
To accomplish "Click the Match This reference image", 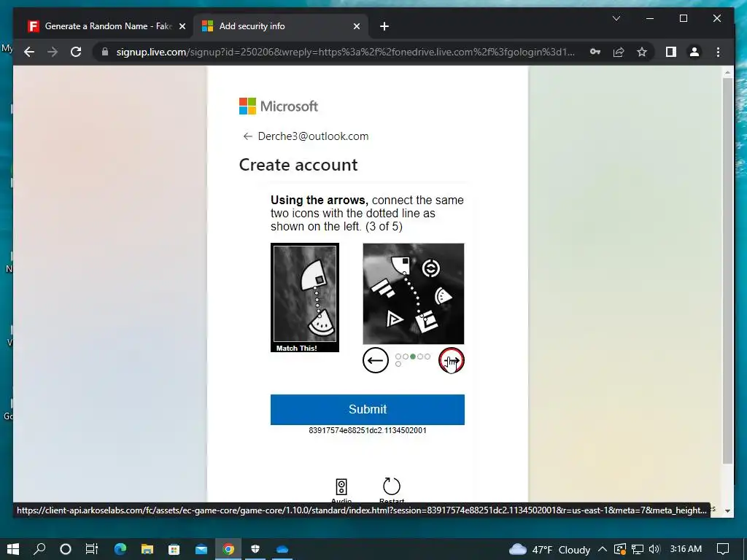I will tap(305, 297).
